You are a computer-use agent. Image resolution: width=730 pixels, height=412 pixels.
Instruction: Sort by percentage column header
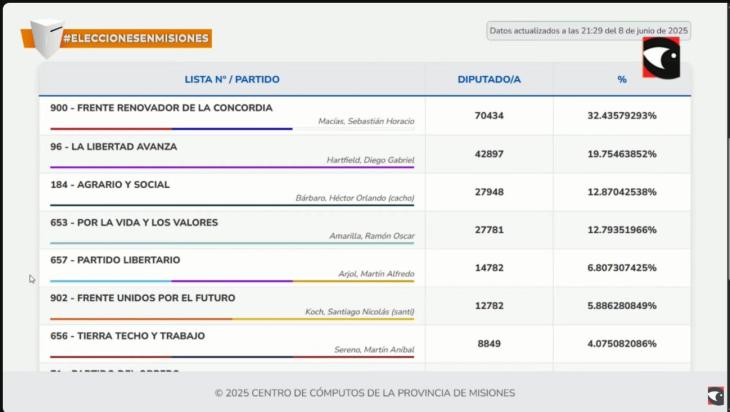pos(622,79)
